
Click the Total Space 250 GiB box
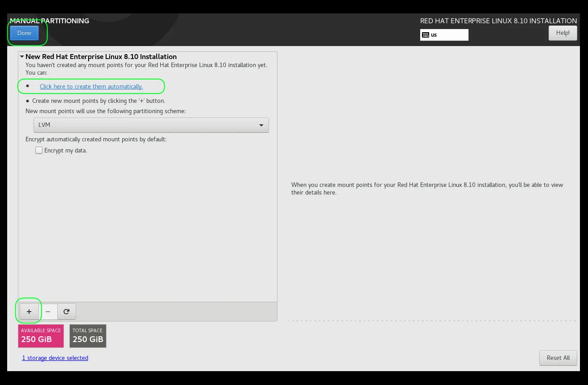(x=88, y=336)
